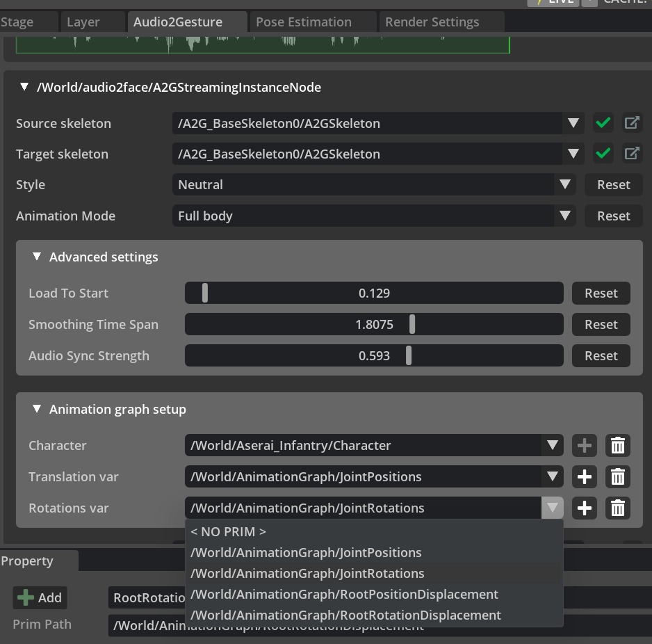Image resolution: width=652 pixels, height=644 pixels.
Task: Choose the < NO PRIM > option
Action: [229, 532]
